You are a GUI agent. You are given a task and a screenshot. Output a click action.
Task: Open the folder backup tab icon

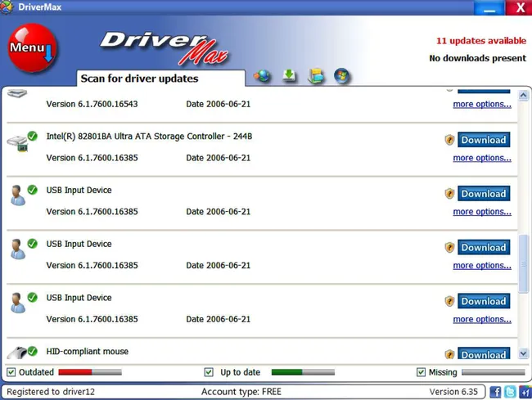pos(316,76)
